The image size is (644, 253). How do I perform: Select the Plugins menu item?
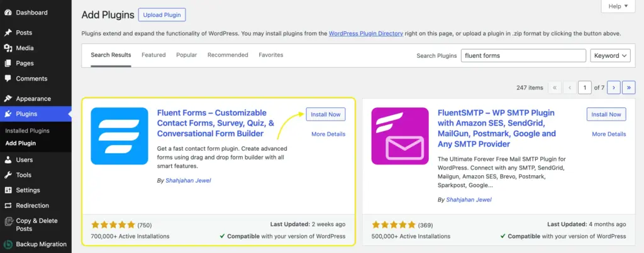click(x=36, y=114)
